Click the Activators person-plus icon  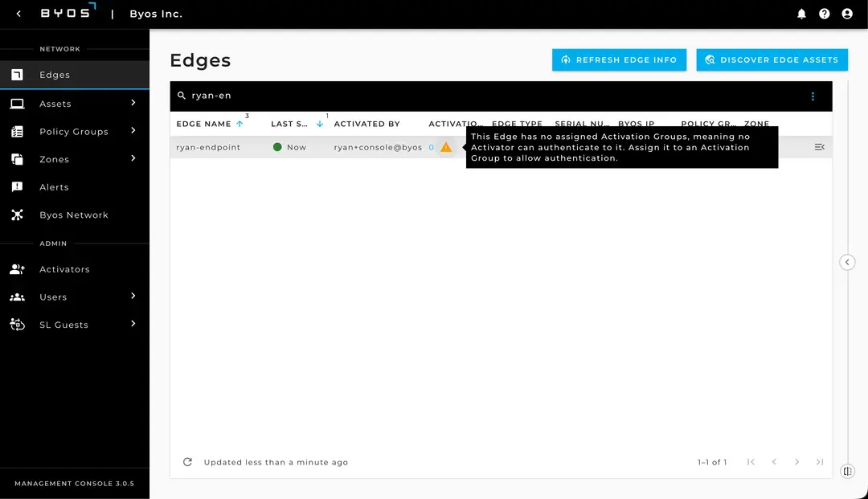point(17,269)
